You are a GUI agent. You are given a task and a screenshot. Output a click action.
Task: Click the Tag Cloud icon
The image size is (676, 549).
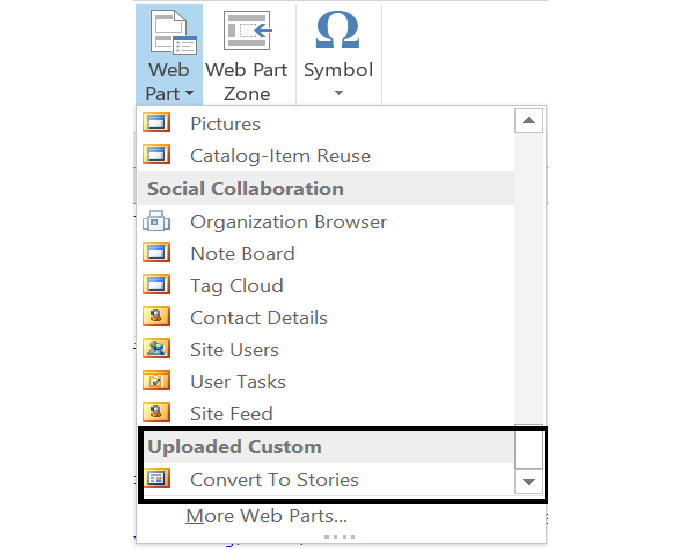(156, 285)
